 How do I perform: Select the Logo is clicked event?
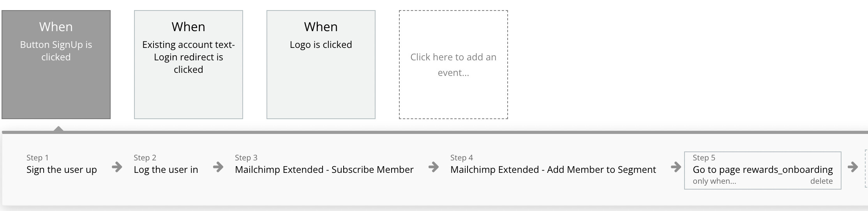click(321, 65)
